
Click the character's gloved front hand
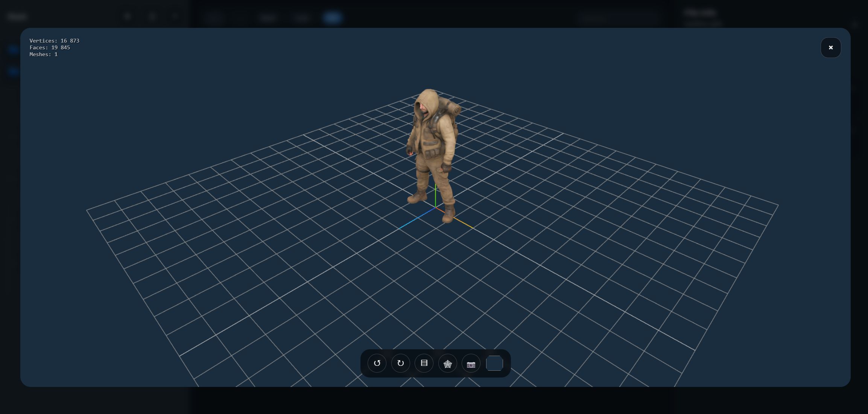[446, 168]
